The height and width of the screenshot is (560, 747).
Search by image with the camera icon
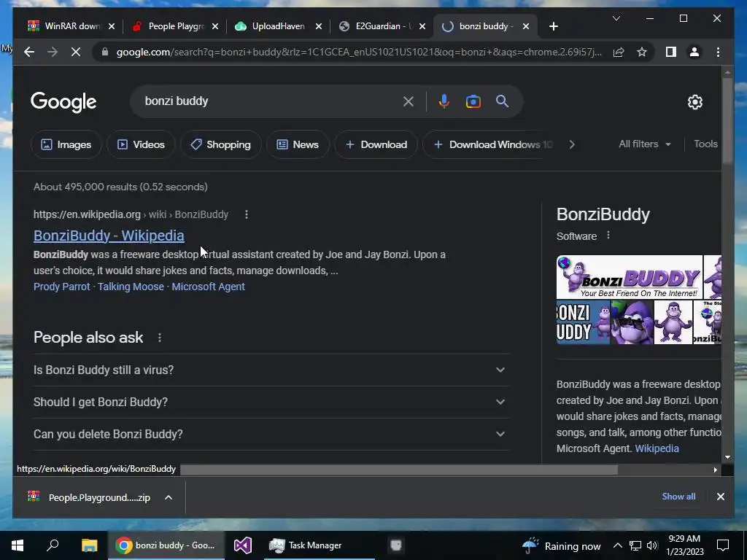[x=473, y=101]
